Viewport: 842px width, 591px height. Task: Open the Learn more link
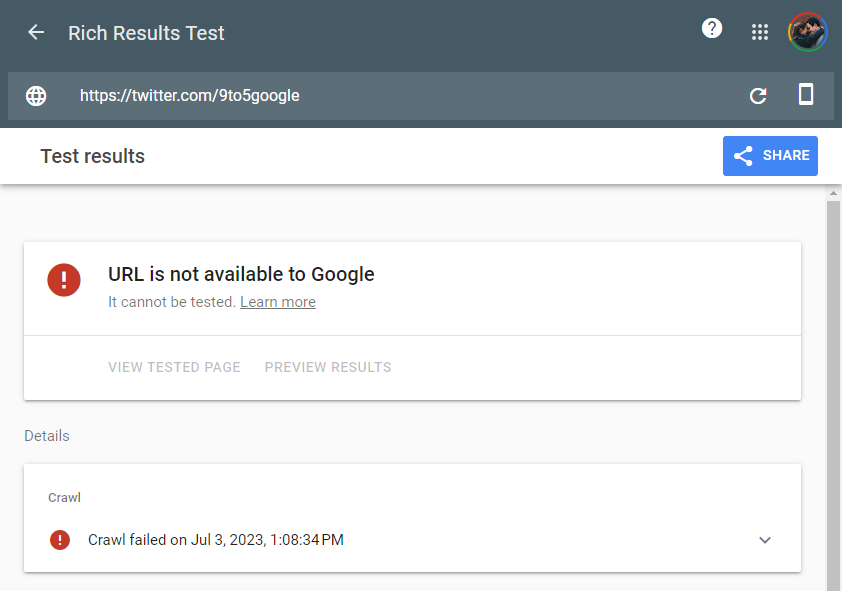click(278, 302)
